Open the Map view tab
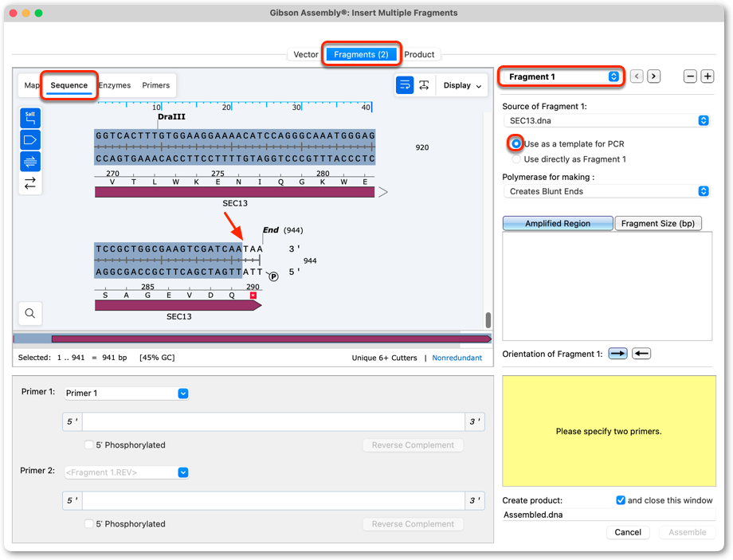The height and width of the screenshot is (560, 733). (31, 85)
